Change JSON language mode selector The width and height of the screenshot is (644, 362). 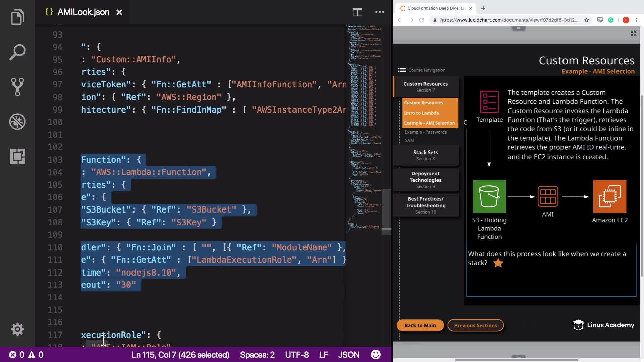[x=348, y=355]
